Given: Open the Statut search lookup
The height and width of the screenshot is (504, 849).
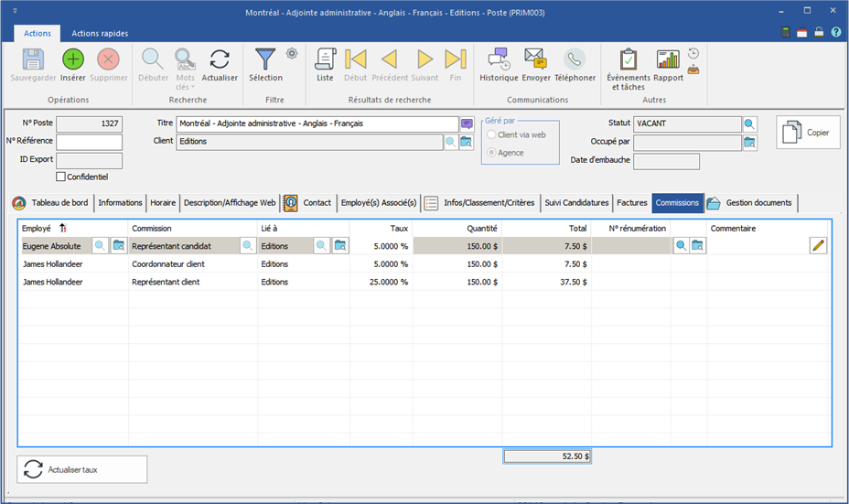Looking at the screenshot, I should pyautogui.click(x=750, y=124).
